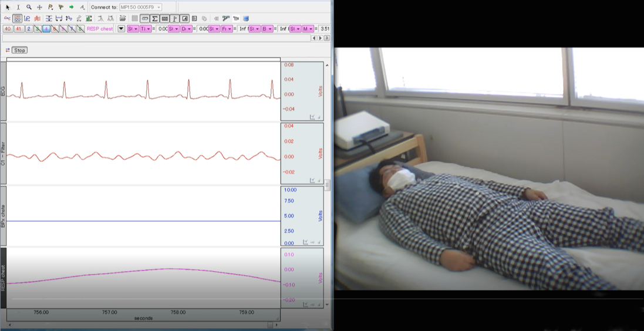The height and width of the screenshot is (331, 644).
Task: Enable crossed-out channel 3 button
Action: pos(38,29)
